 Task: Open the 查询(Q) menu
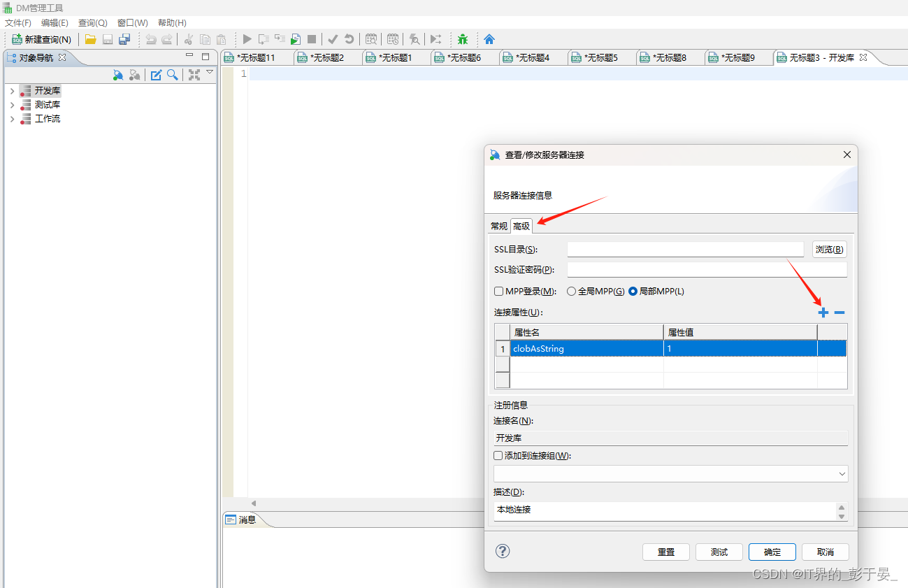pyautogui.click(x=93, y=23)
